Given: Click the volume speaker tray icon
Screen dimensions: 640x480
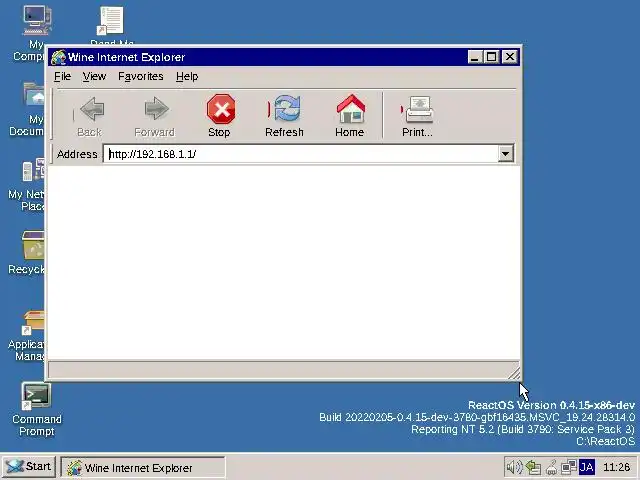Looking at the screenshot, I should 513,467.
